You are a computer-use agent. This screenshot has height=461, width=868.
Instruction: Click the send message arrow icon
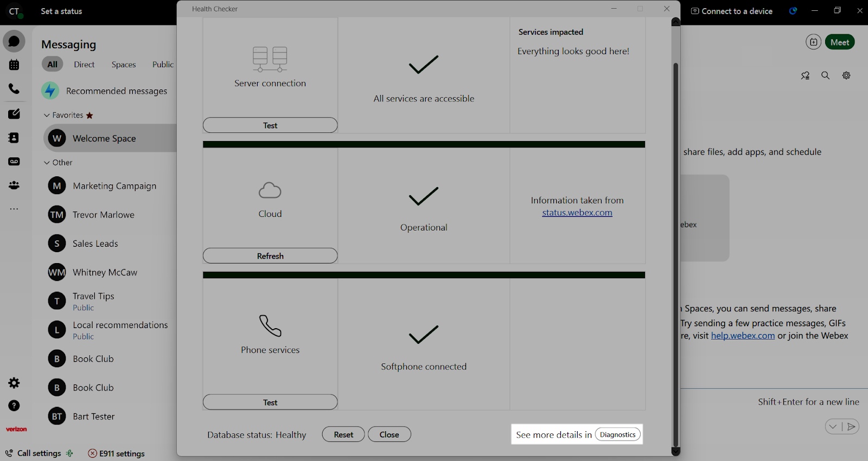tap(851, 427)
